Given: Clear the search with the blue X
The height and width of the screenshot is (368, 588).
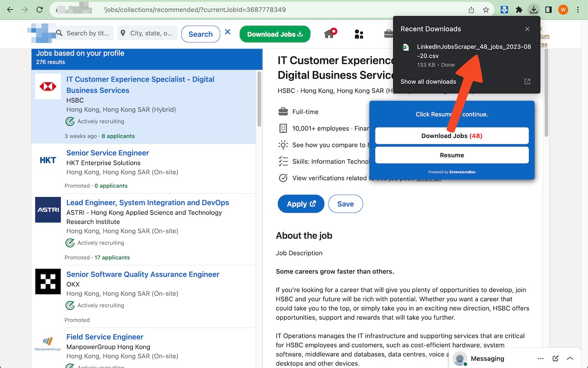Looking at the screenshot, I should (x=228, y=32).
